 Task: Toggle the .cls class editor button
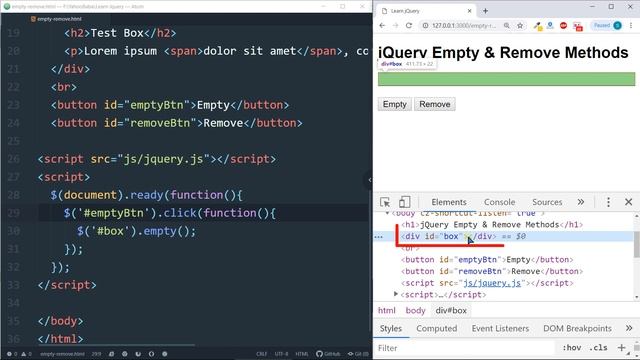pyautogui.click(x=598, y=348)
